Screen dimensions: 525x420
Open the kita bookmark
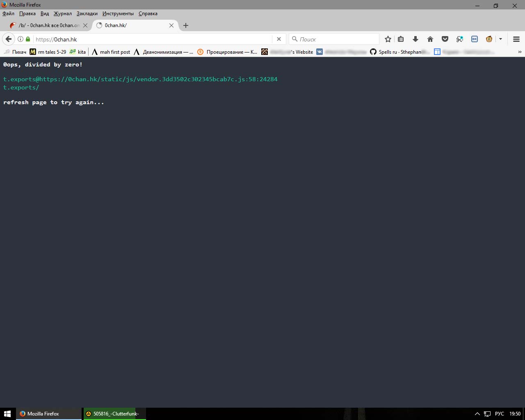[x=78, y=52]
